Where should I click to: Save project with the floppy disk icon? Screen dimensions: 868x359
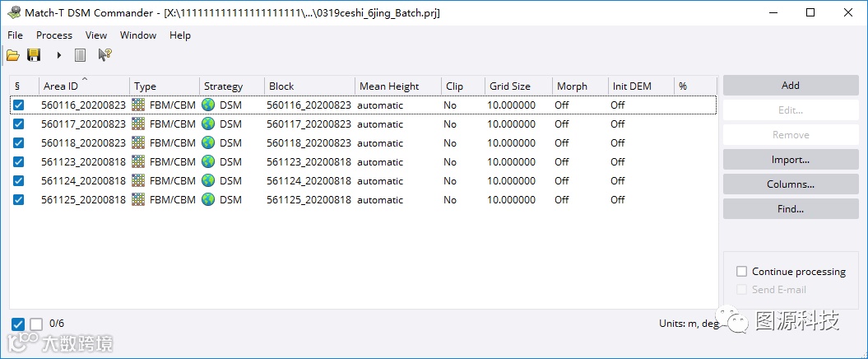34,55
